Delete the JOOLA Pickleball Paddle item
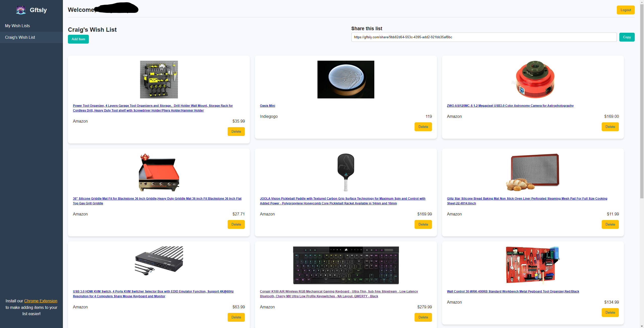 coord(423,224)
